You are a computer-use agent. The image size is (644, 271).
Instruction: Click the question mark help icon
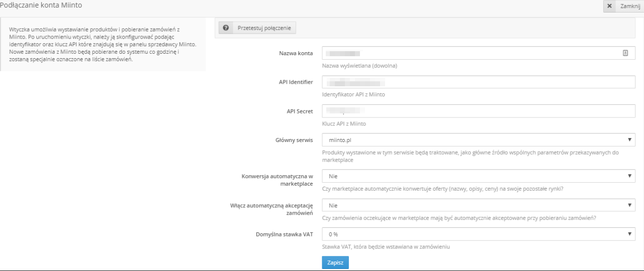pyautogui.click(x=226, y=28)
